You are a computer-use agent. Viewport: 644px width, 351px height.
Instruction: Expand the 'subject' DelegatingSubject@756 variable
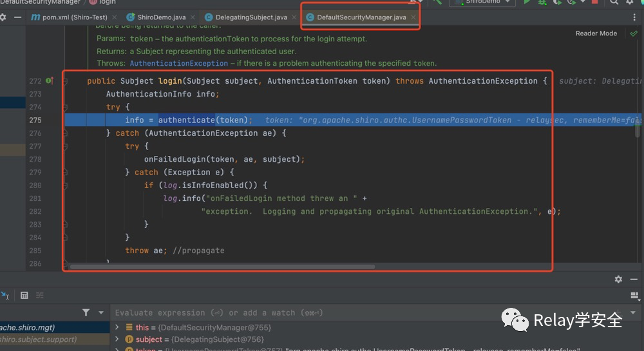click(x=117, y=339)
